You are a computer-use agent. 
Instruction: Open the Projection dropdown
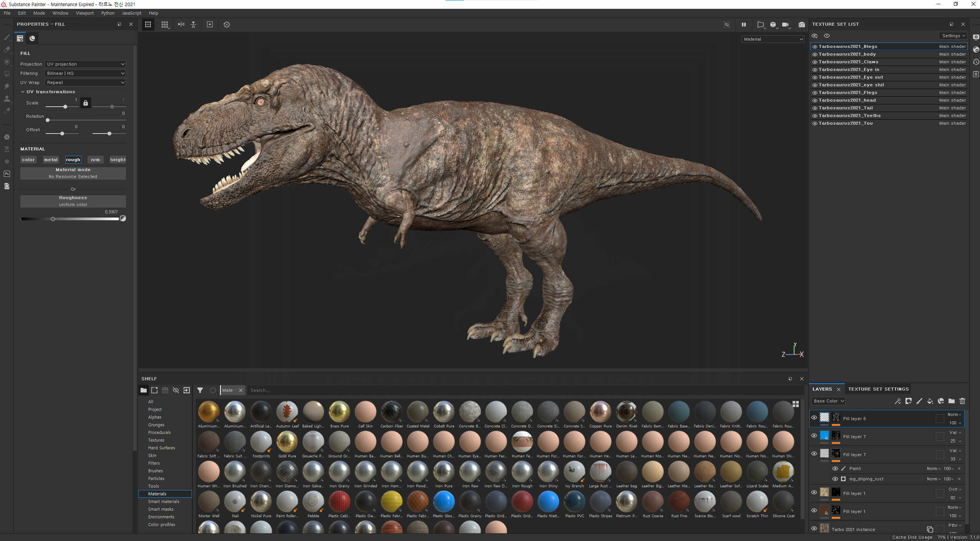coord(85,64)
